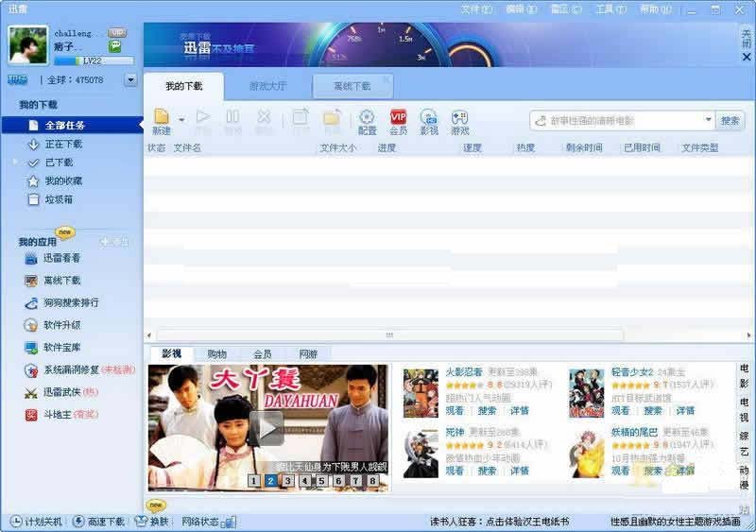Play the 大丫鬟 video thumbnail
Image resolution: width=756 pixels, height=532 pixels.
(x=267, y=427)
